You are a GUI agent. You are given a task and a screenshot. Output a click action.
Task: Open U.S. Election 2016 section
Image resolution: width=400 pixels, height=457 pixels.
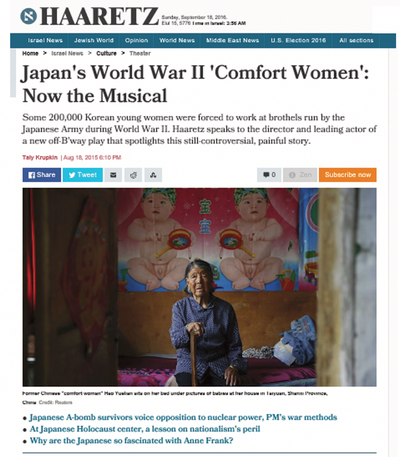point(298,40)
